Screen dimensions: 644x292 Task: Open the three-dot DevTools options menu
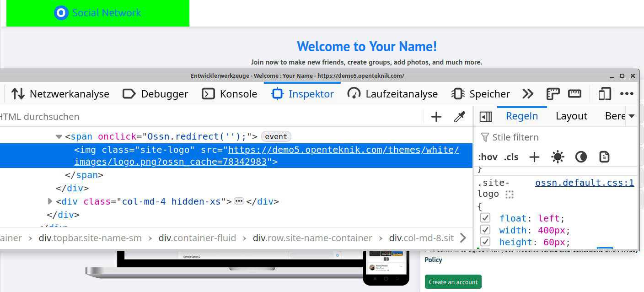click(627, 94)
